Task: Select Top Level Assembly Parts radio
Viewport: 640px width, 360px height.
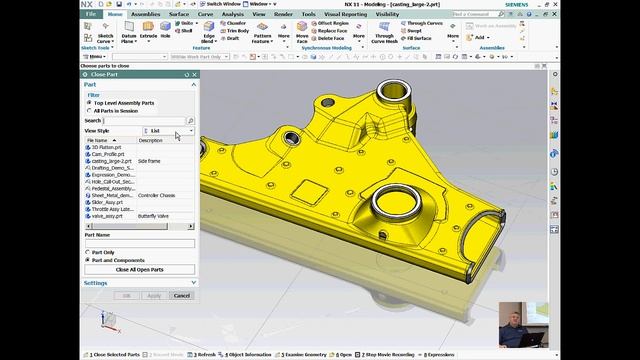Action: (x=89, y=103)
